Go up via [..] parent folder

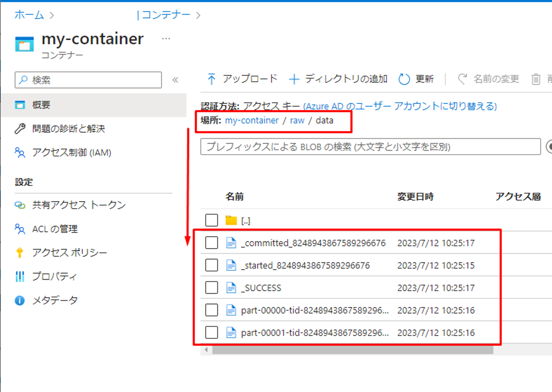pos(246,221)
